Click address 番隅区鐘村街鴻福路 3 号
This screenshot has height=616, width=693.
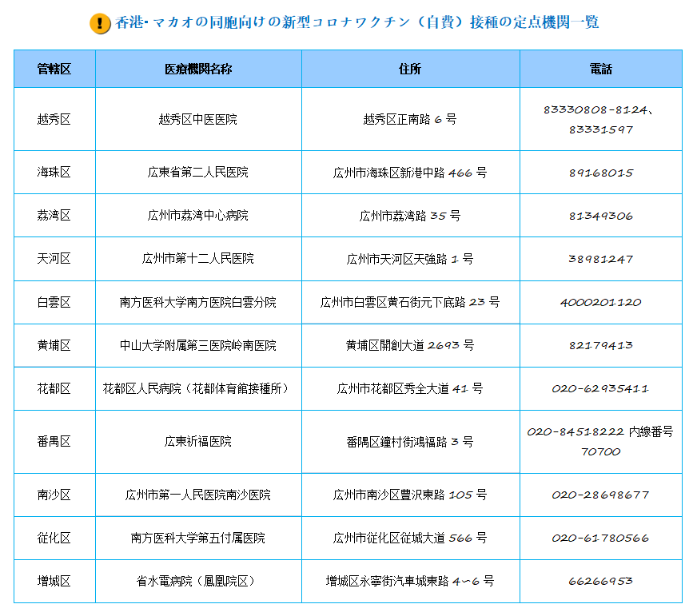(x=410, y=442)
